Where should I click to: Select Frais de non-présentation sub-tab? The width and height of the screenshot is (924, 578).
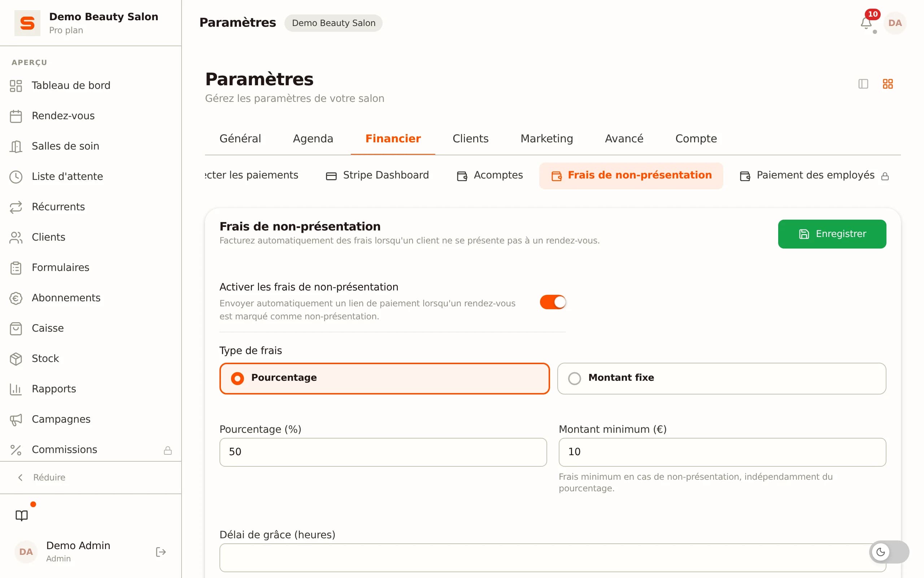[631, 176]
